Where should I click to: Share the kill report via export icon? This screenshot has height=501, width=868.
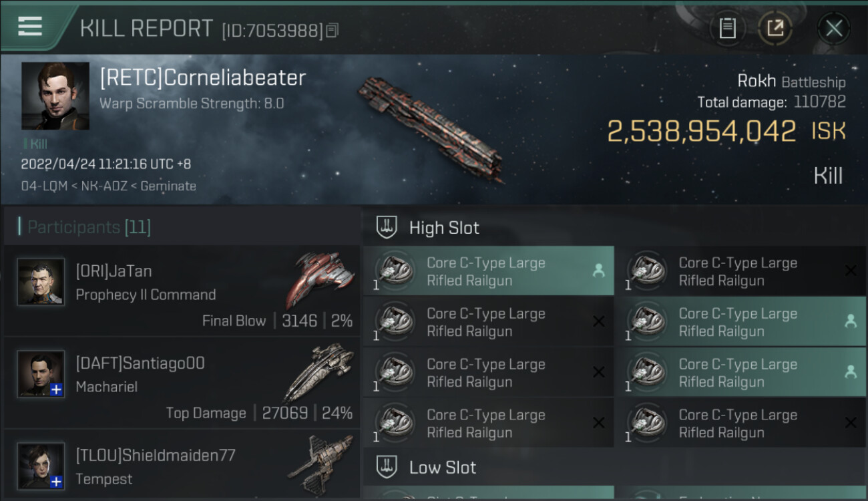click(775, 28)
